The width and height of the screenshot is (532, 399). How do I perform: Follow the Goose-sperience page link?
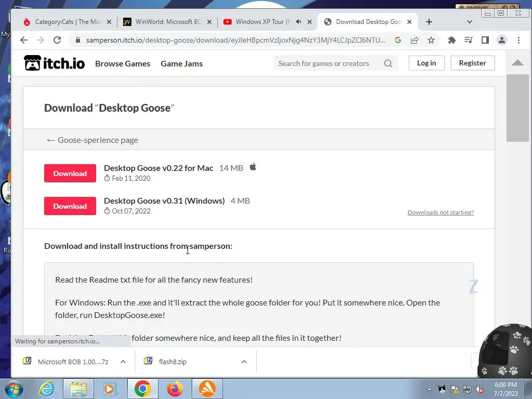(x=92, y=140)
